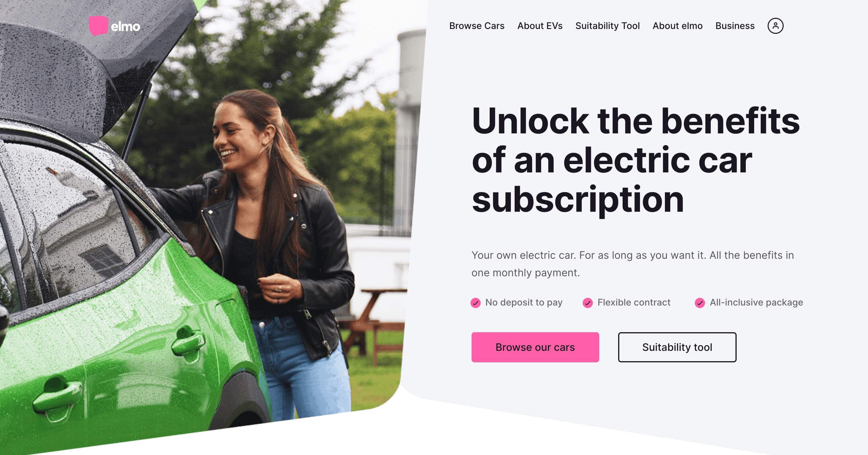The height and width of the screenshot is (455, 868).
Task: Click the pink checkmark beside No deposit to pay
Action: pyautogui.click(x=475, y=303)
